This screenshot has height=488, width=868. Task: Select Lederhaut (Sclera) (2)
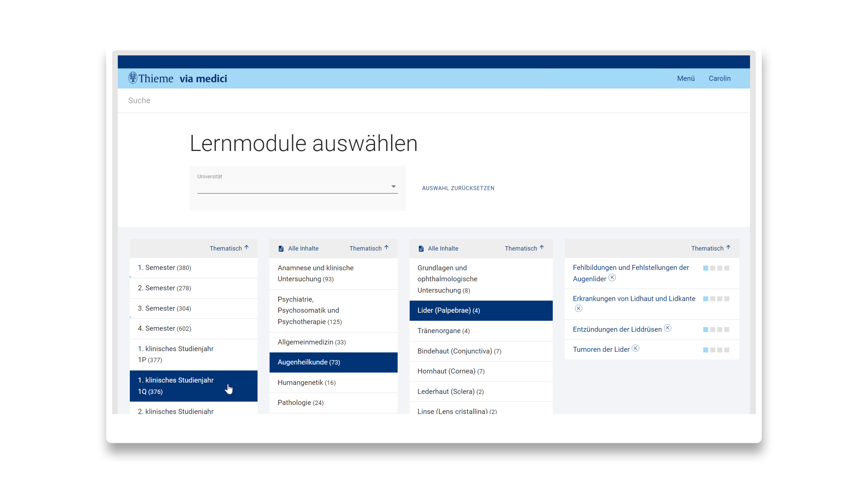[481, 392]
